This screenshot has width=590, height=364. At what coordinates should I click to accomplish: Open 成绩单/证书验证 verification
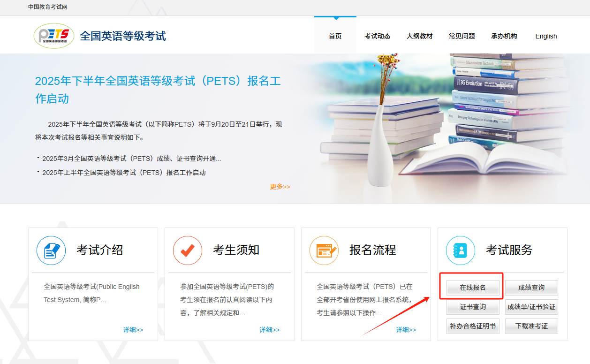(531, 307)
